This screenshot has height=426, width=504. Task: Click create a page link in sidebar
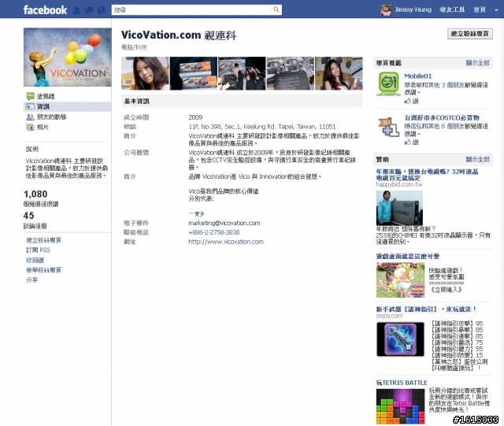coord(43,240)
